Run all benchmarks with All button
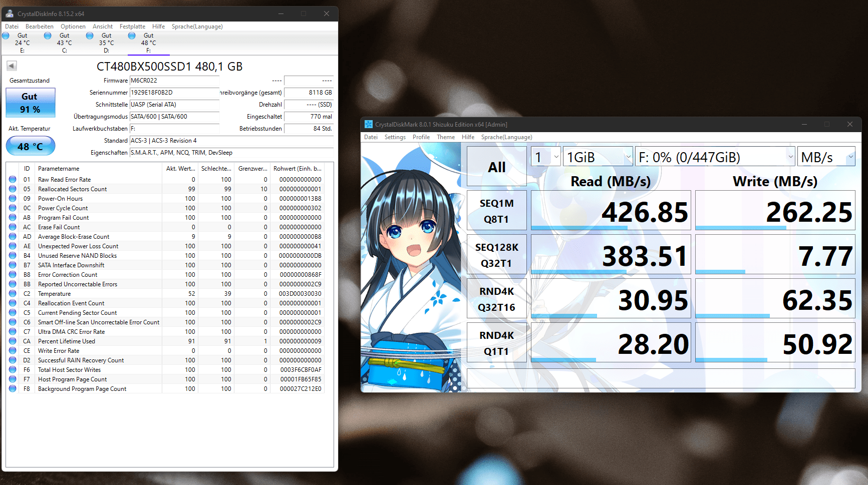 pos(496,167)
